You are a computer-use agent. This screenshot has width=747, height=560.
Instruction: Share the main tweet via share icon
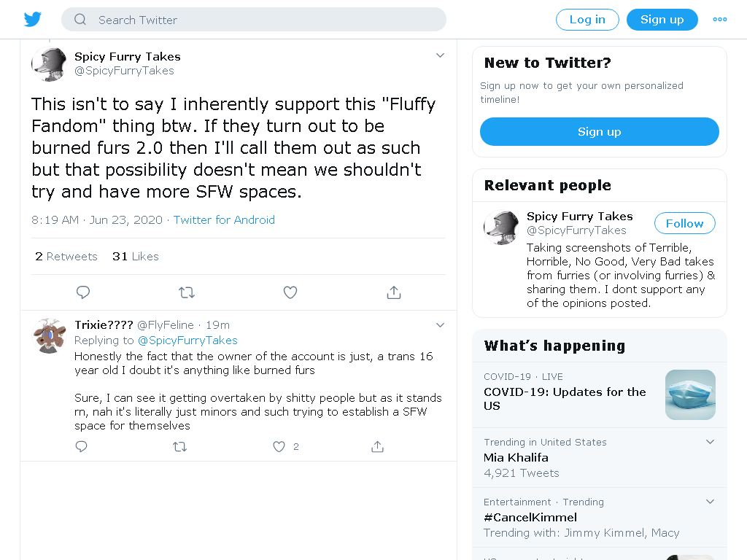coord(393,292)
